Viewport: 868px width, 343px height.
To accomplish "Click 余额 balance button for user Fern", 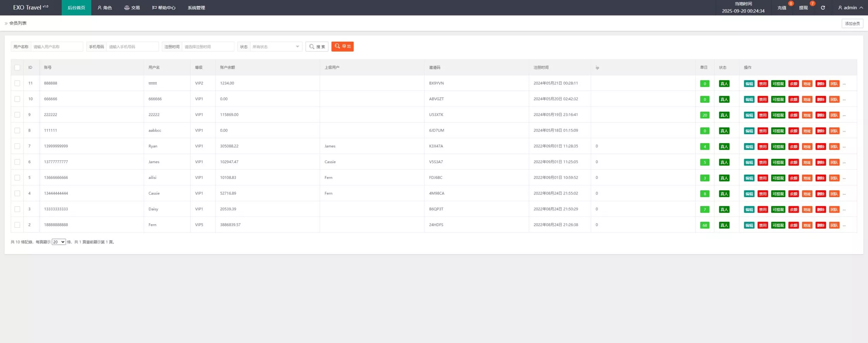I will [793, 225].
